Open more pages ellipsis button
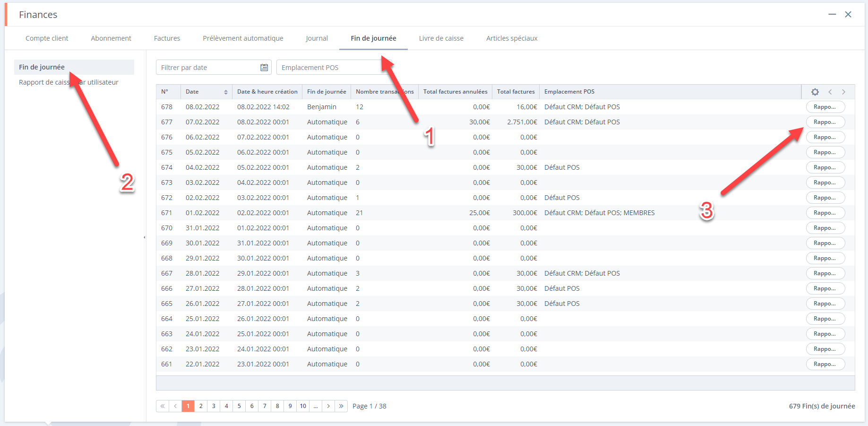868x426 pixels. (x=316, y=406)
